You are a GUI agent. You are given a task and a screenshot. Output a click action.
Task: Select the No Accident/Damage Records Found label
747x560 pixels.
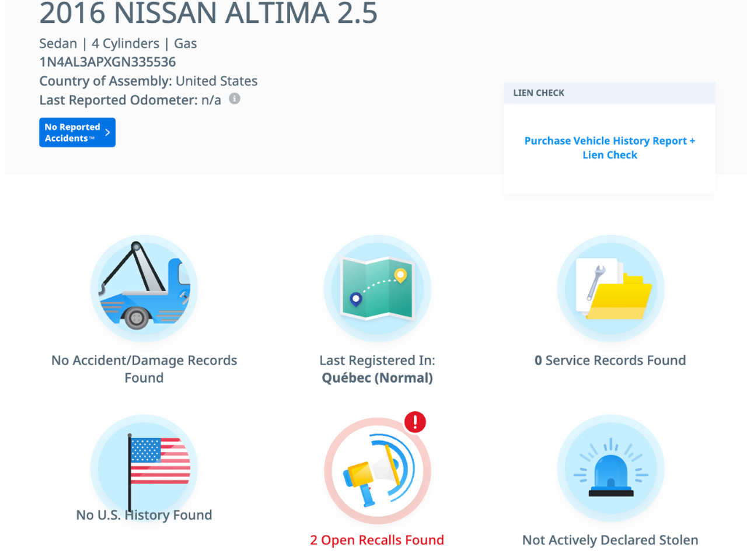click(144, 369)
